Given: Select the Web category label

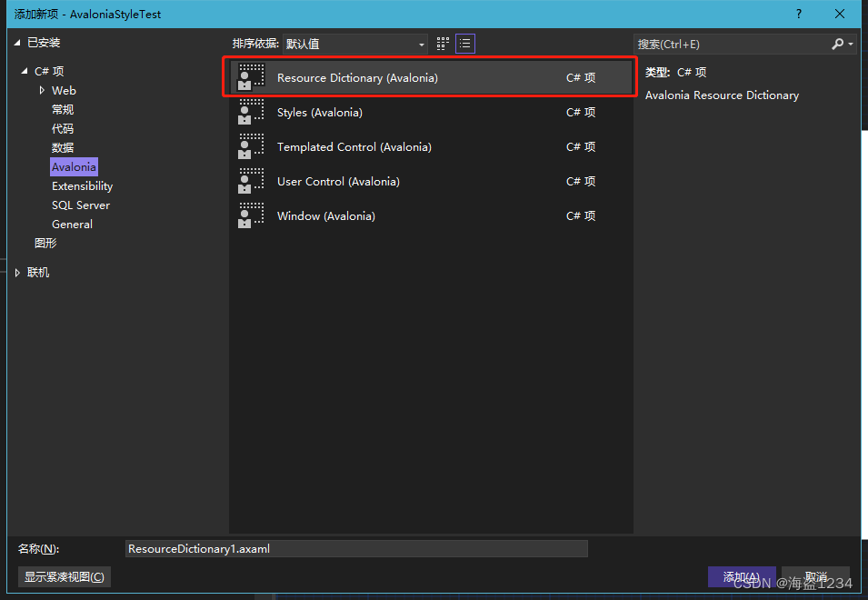Looking at the screenshot, I should click(x=64, y=90).
